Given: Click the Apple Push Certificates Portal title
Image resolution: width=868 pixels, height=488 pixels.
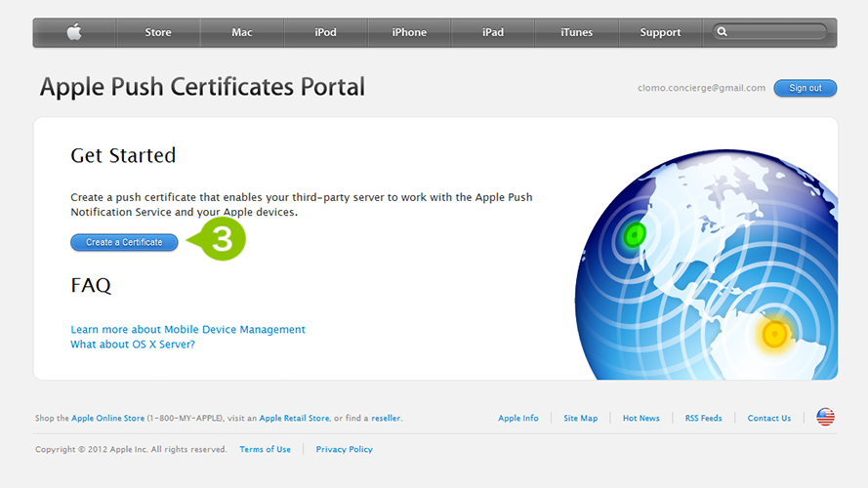Looking at the screenshot, I should click(202, 87).
